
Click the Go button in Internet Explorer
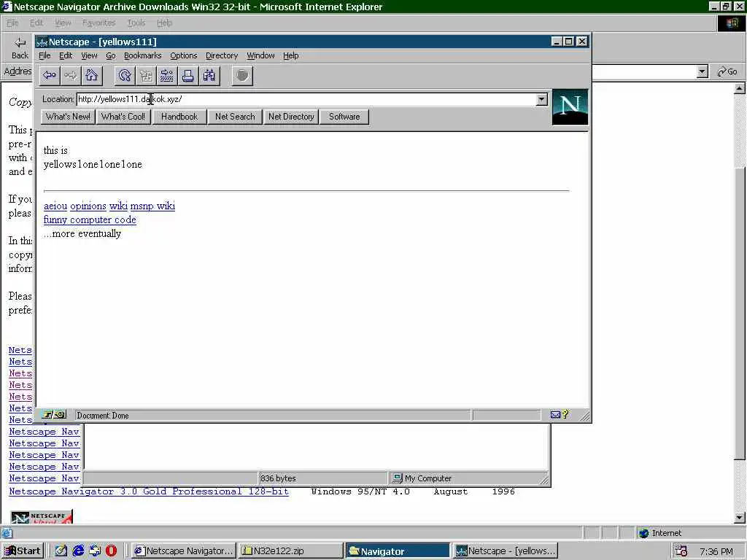[727, 72]
